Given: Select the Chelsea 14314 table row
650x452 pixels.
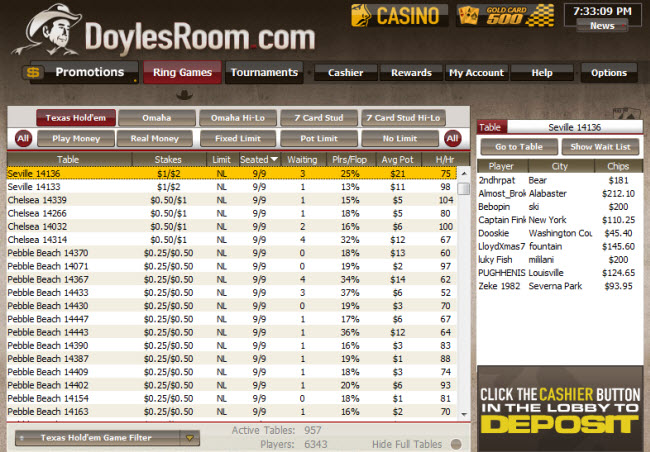Looking at the screenshot, I should pyautogui.click(x=232, y=240).
